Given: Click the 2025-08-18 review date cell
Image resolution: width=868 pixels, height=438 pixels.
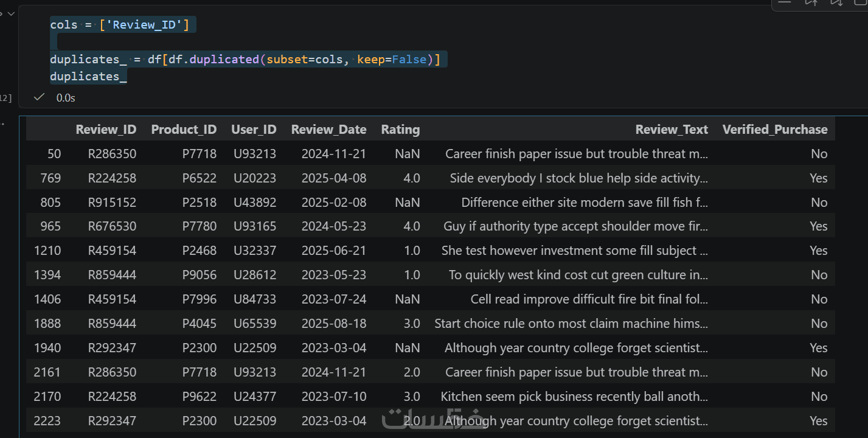Looking at the screenshot, I should [x=334, y=324].
